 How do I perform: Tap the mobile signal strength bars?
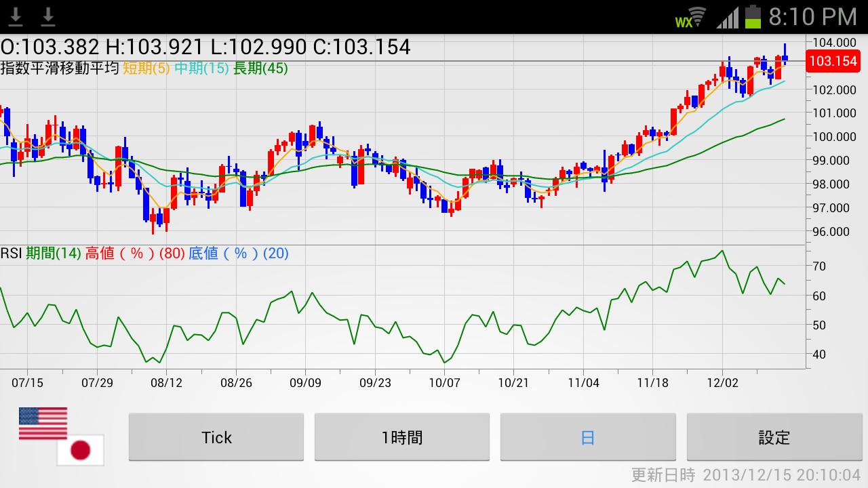coord(728,18)
